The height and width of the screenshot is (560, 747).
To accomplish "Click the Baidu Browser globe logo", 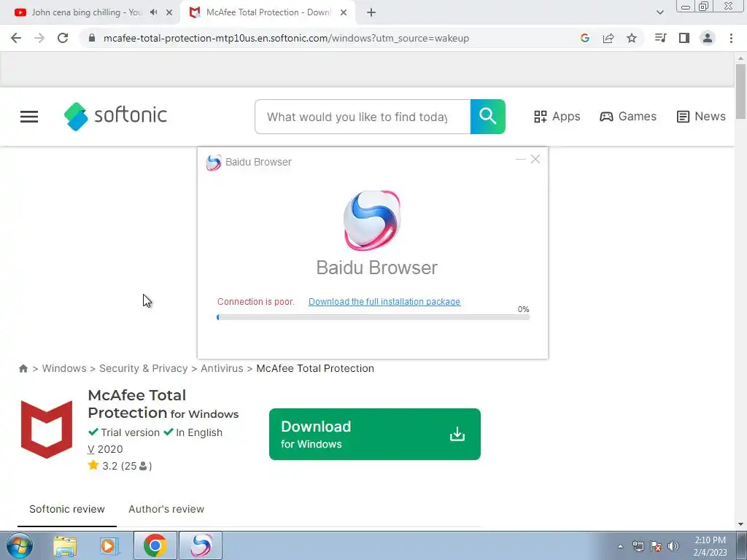I will [372, 220].
